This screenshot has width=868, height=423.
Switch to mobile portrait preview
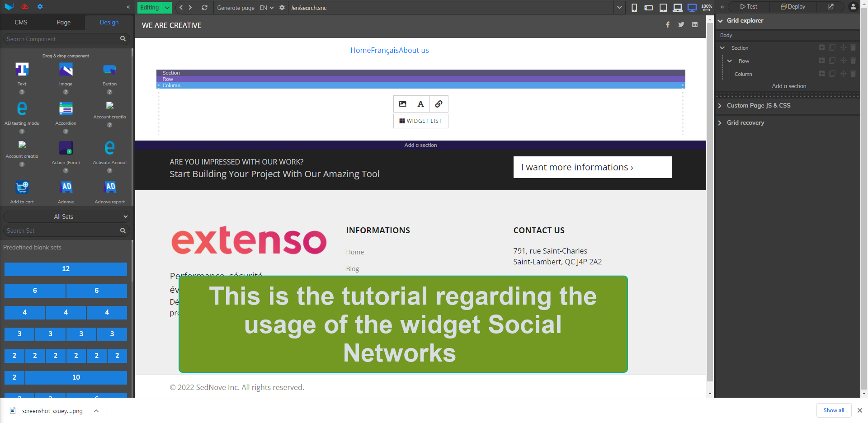[x=634, y=8]
